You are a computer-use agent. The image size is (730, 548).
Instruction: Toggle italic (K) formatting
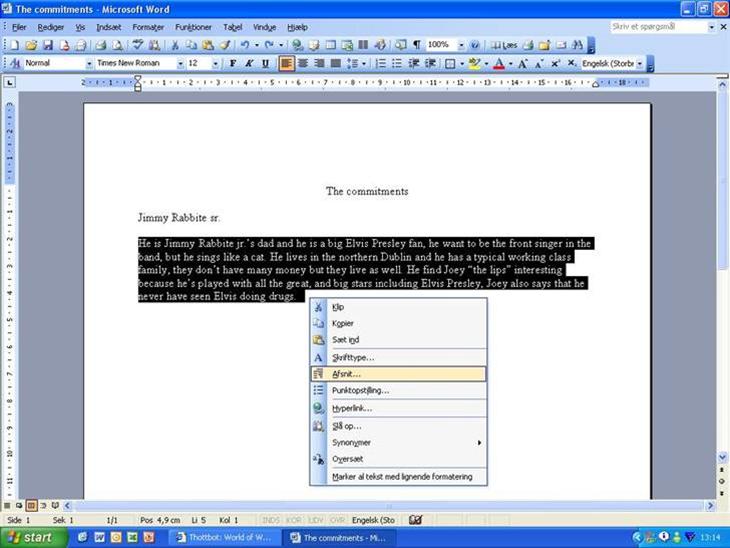point(248,63)
